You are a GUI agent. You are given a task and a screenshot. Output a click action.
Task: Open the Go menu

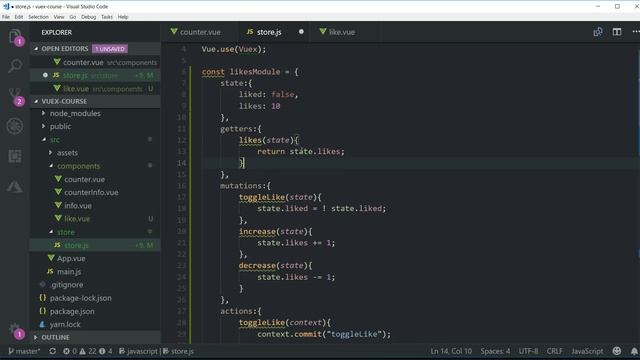coord(73,17)
